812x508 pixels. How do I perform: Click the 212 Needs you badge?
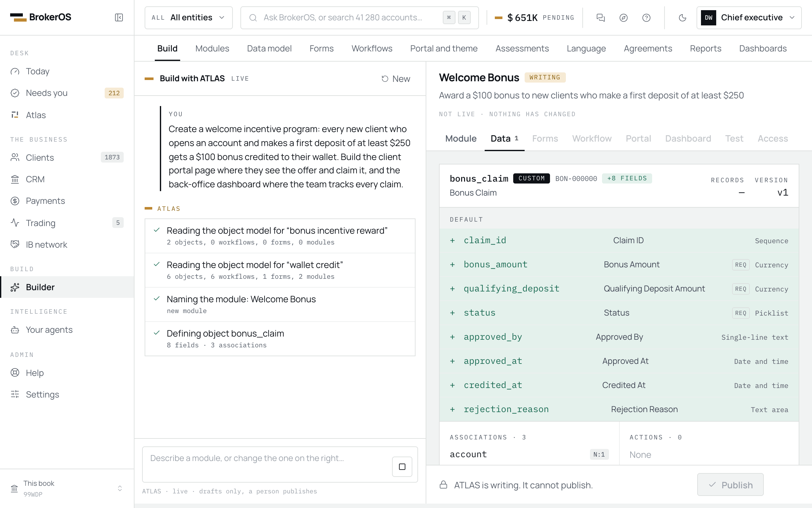[114, 93]
